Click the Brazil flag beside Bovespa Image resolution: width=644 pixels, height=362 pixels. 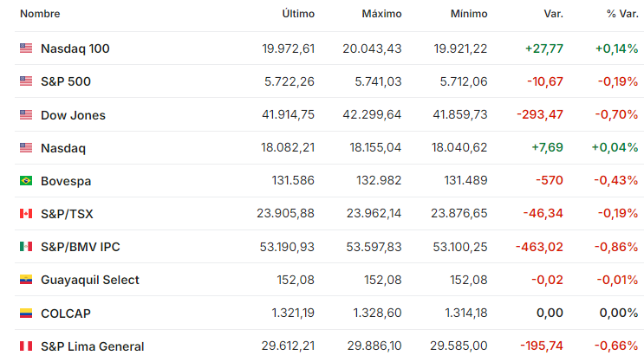26,181
